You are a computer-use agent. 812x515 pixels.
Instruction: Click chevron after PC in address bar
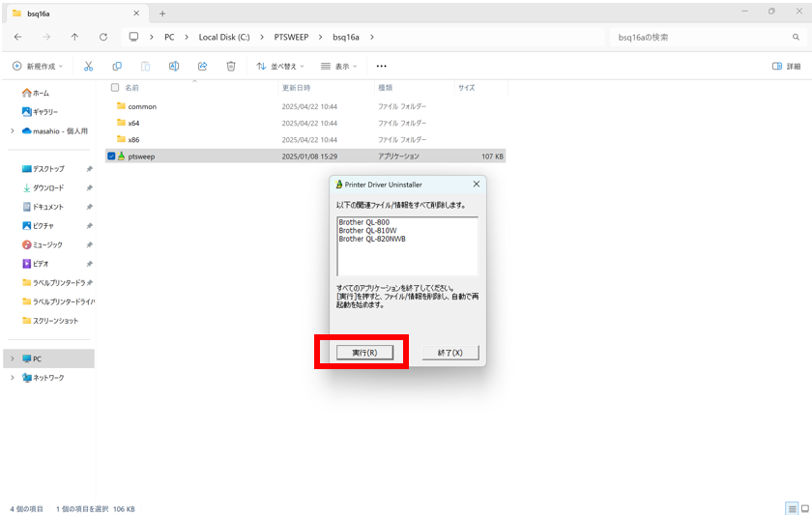[x=187, y=38]
